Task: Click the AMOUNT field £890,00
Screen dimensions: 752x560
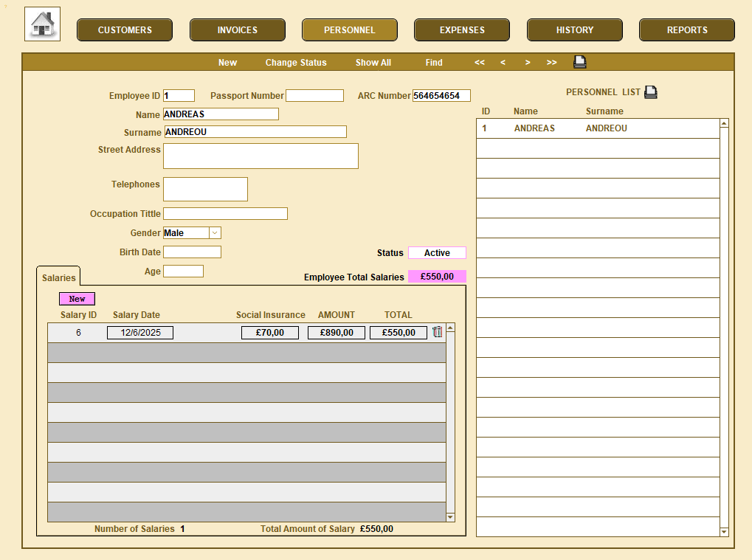Action: click(337, 332)
